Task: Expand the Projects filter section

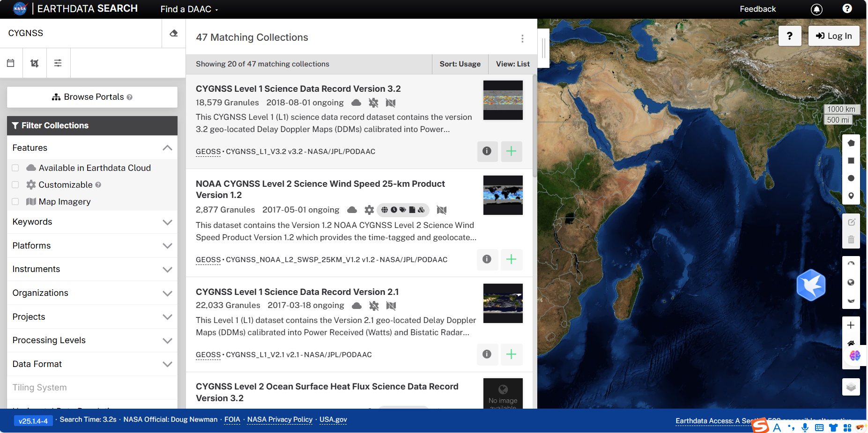Action: pos(92,317)
